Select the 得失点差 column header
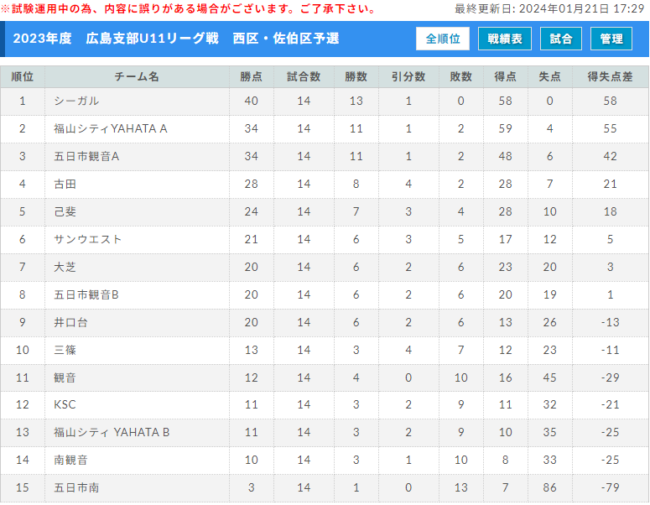 point(610,77)
